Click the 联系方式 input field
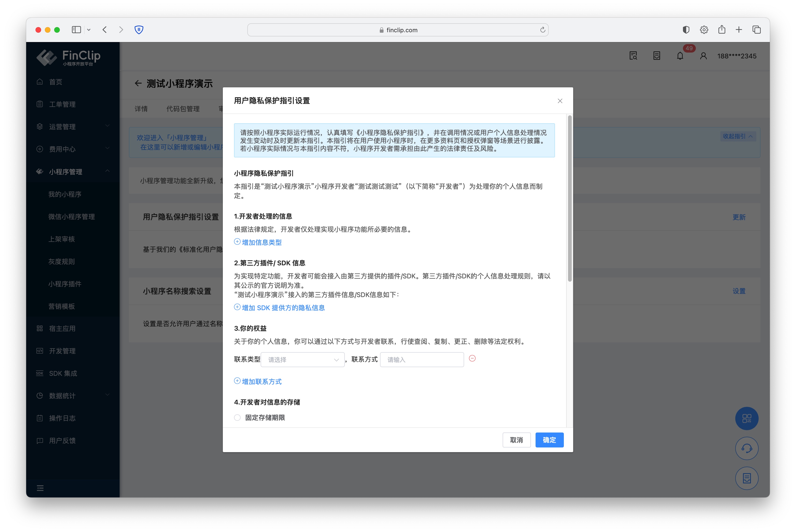Viewport: 796px width, 532px height. [x=422, y=360]
